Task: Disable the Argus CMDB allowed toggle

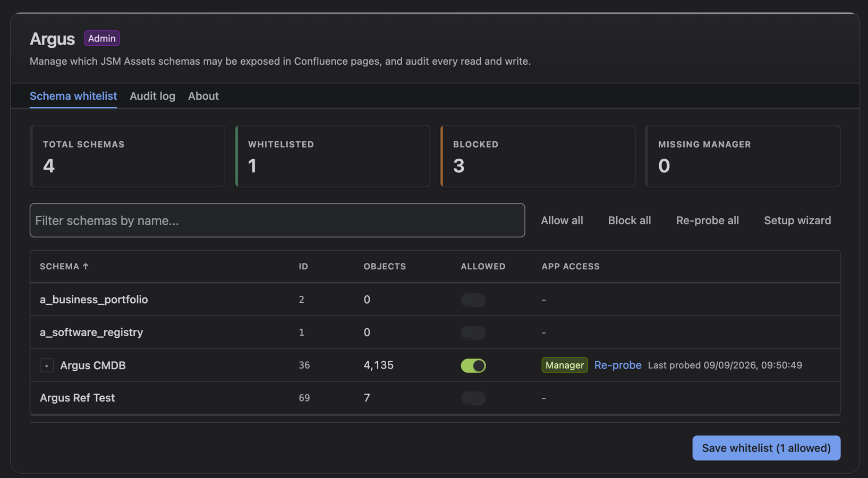Action: click(473, 365)
